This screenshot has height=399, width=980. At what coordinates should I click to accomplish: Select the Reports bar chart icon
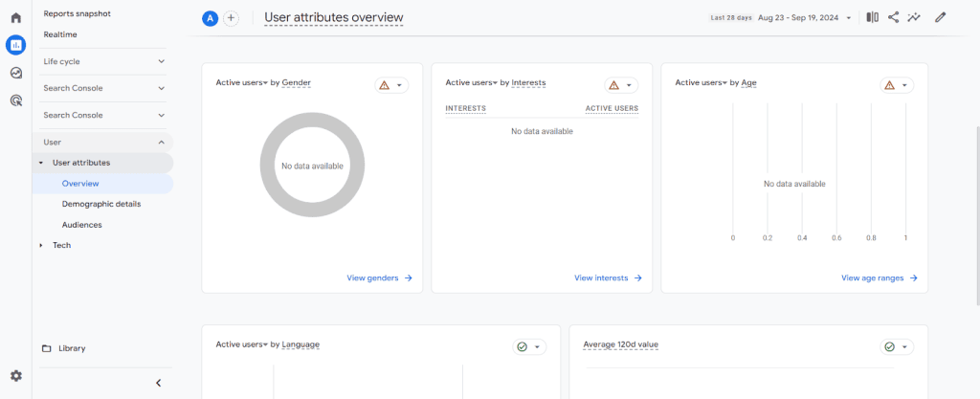(15, 45)
